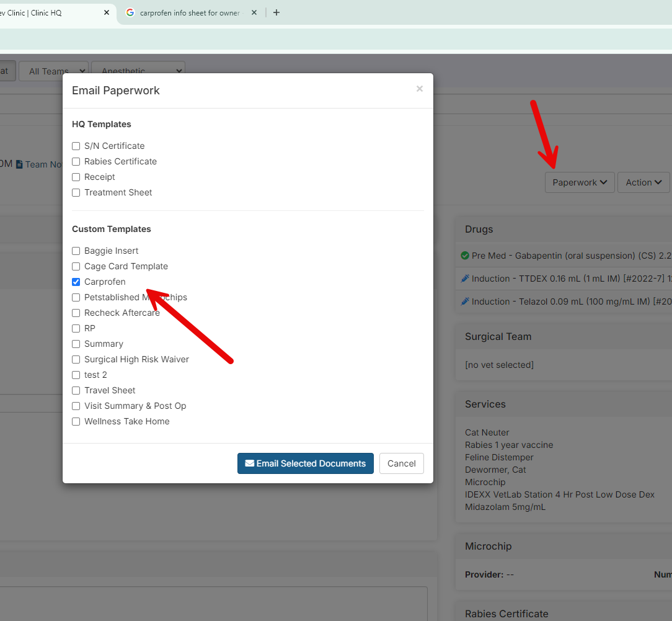Screen dimensions: 672x621
Task: Open the Anesthetic dropdown selector
Action: 138,71
